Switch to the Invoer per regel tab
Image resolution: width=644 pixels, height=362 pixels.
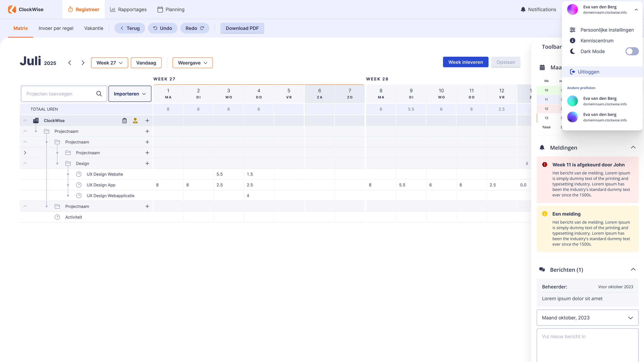(x=56, y=28)
